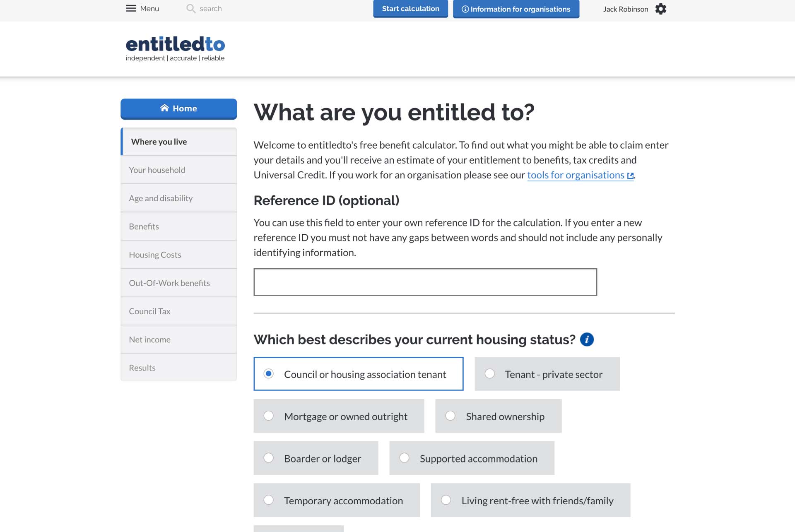The width and height of the screenshot is (795, 532).
Task: Choose the Shared ownership radio button
Action: click(x=450, y=416)
